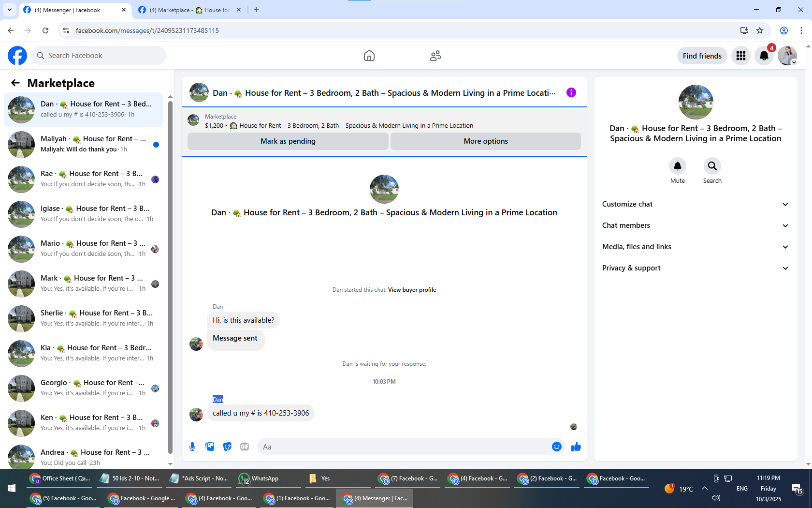Switch to Messenger | Facebook tab
The height and width of the screenshot is (508, 812).
tap(75, 10)
